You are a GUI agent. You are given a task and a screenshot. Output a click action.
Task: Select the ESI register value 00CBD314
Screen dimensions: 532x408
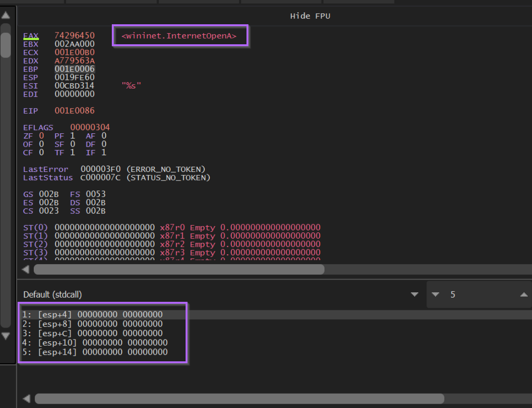click(74, 86)
